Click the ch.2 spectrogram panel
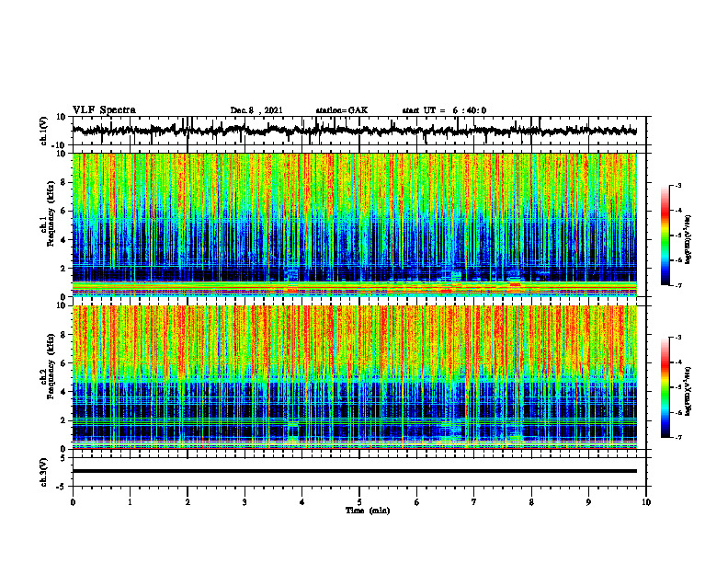Viewport: 728px width, 563px height. point(354,377)
